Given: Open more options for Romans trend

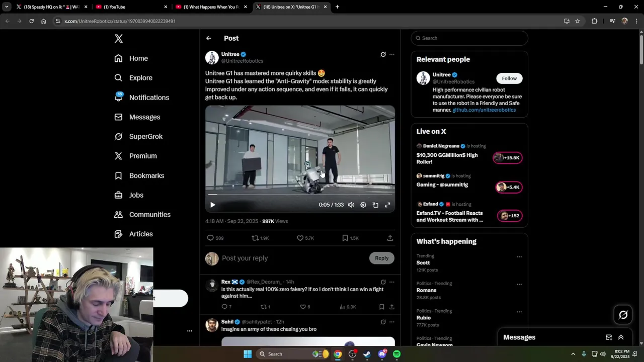Looking at the screenshot, I should [519, 285].
